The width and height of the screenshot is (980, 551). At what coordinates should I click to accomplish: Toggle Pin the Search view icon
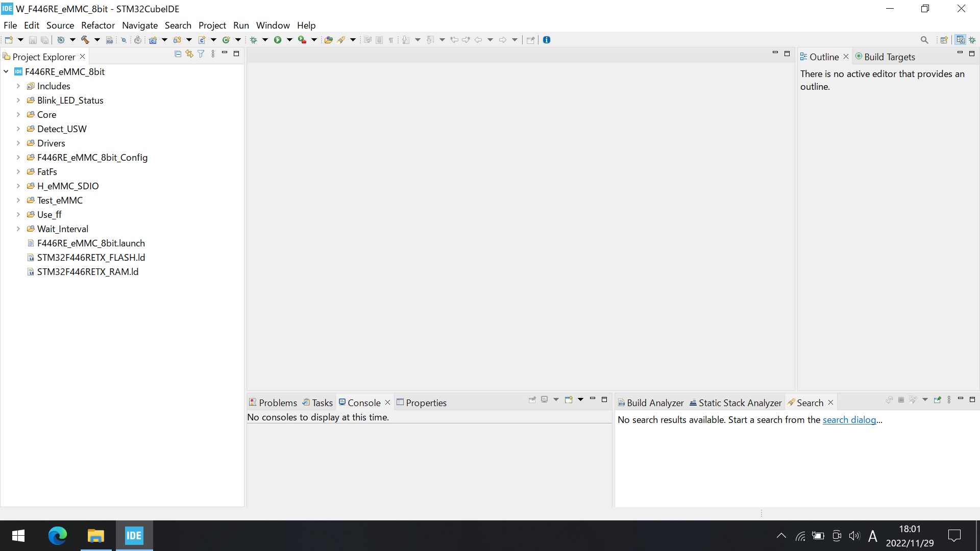click(x=937, y=400)
